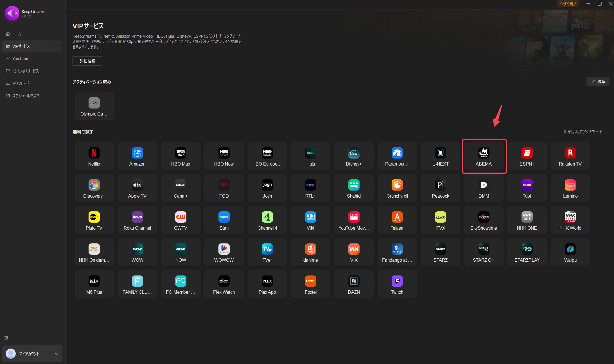Click the 詳細情報 button
The width and height of the screenshot is (614, 364).
click(x=87, y=61)
